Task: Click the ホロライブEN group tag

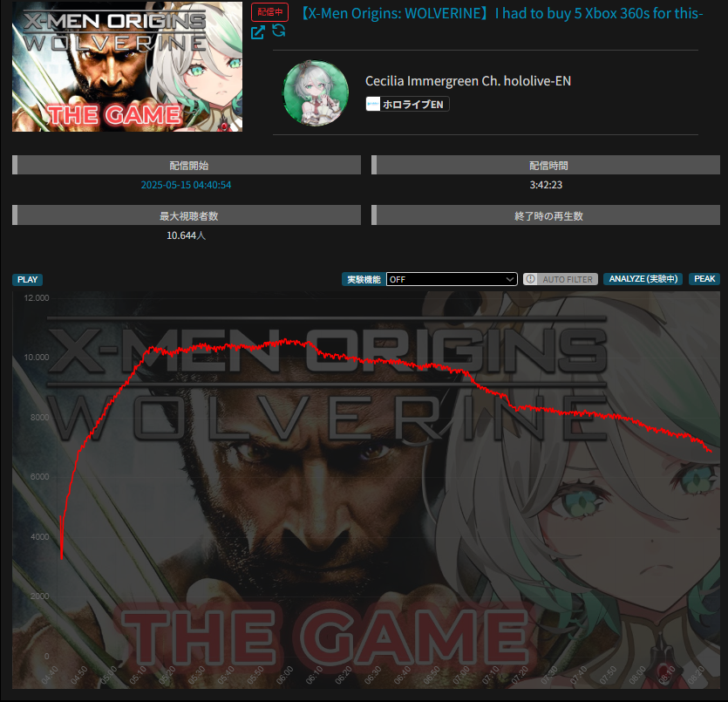Action: click(407, 104)
